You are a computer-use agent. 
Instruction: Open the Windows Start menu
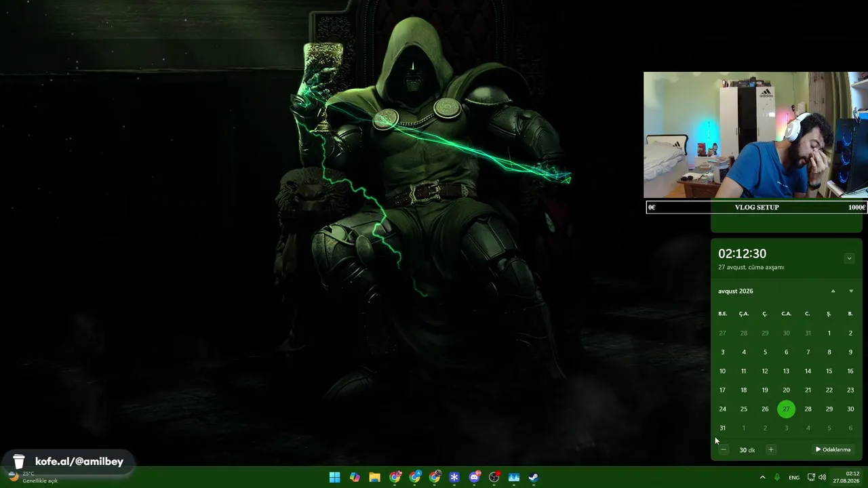tap(334, 477)
